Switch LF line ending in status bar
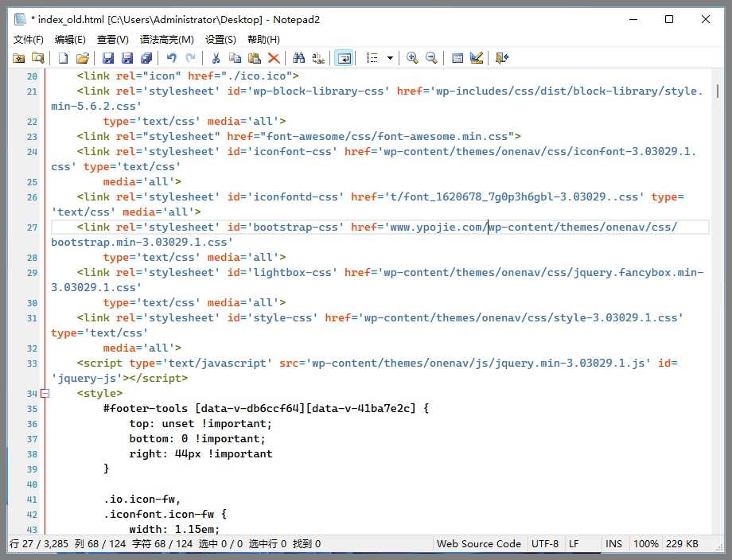732x560 pixels. coord(574,544)
